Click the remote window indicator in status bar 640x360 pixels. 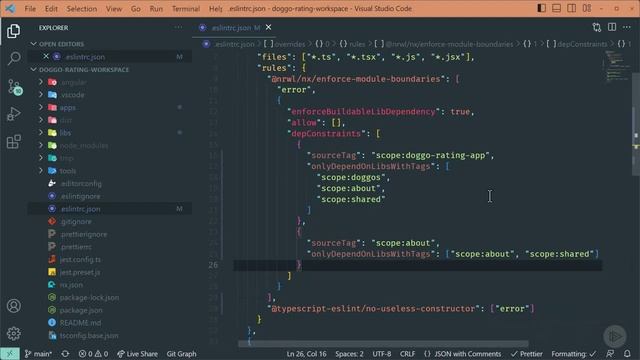(x=10, y=354)
